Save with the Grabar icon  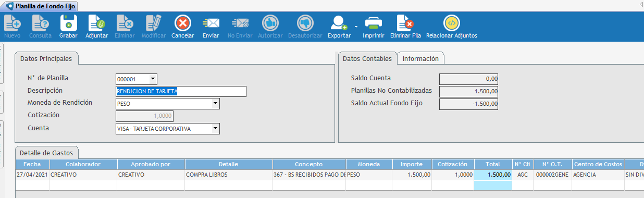coord(68,23)
